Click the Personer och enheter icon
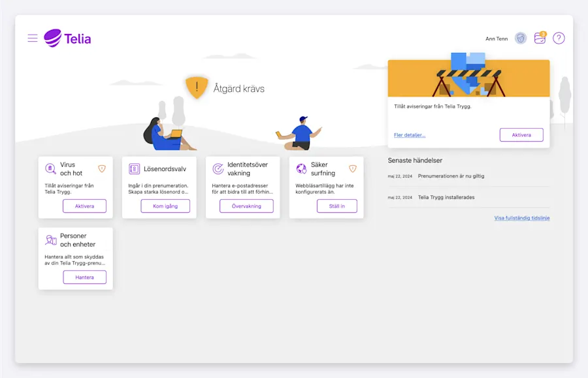Screen dimensions: 588x378 [x=51, y=240]
